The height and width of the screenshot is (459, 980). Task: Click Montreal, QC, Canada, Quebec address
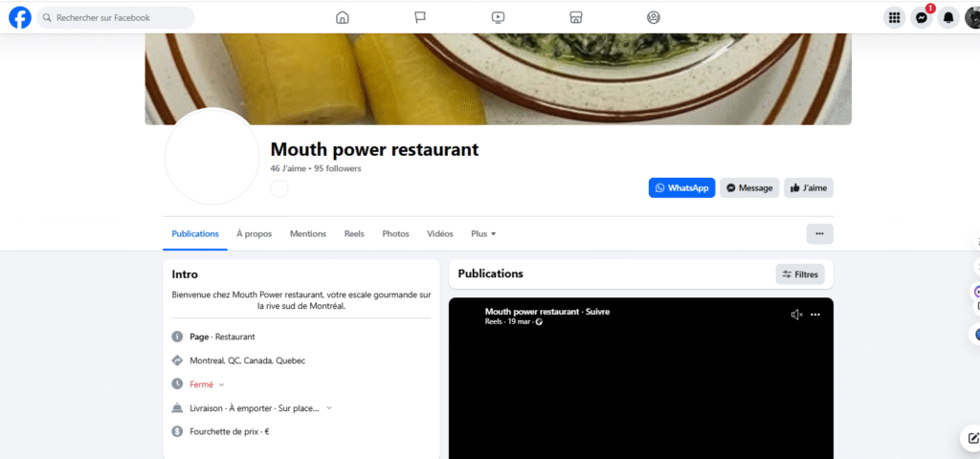(x=248, y=361)
